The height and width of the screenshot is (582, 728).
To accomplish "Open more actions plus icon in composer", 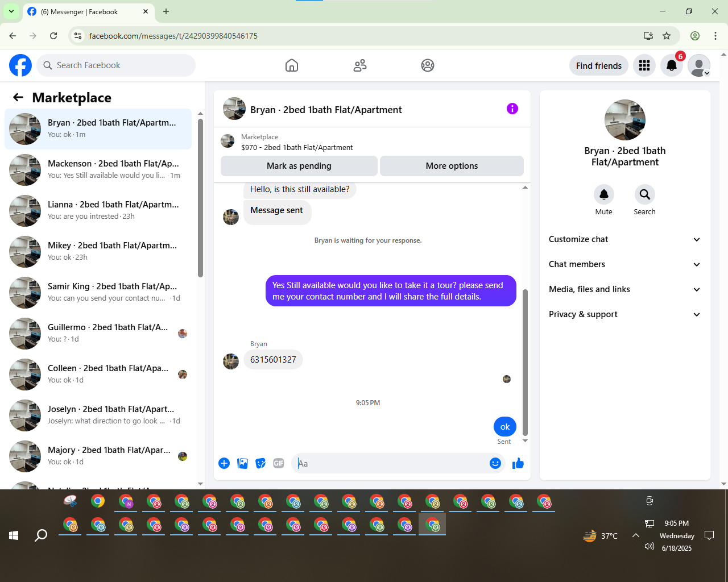I will [x=224, y=463].
